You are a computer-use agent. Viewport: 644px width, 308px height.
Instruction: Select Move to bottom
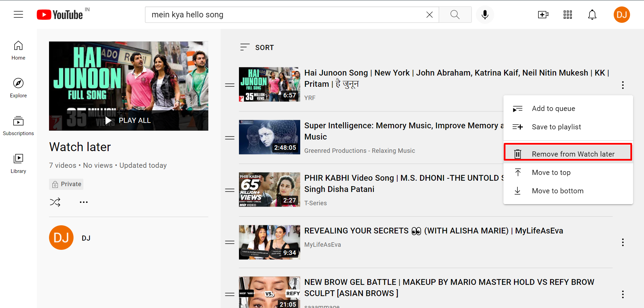click(568, 191)
